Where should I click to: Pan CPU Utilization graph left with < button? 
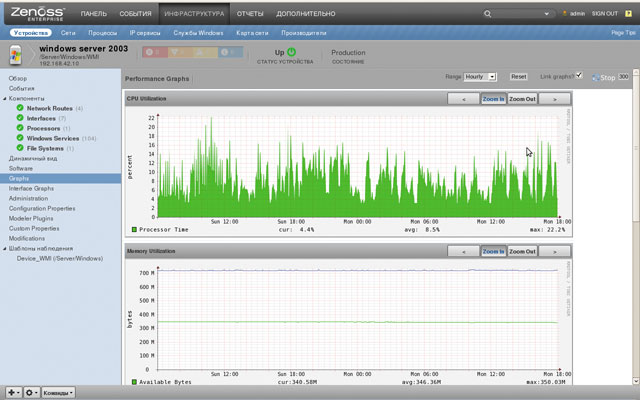(463, 99)
